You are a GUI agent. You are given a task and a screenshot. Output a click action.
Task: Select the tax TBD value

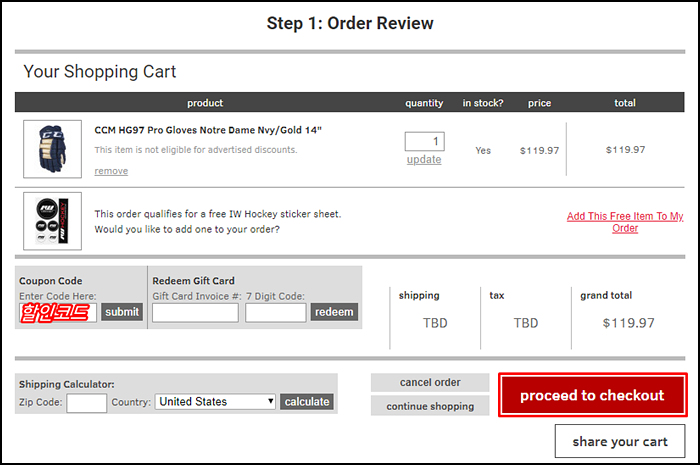point(526,323)
